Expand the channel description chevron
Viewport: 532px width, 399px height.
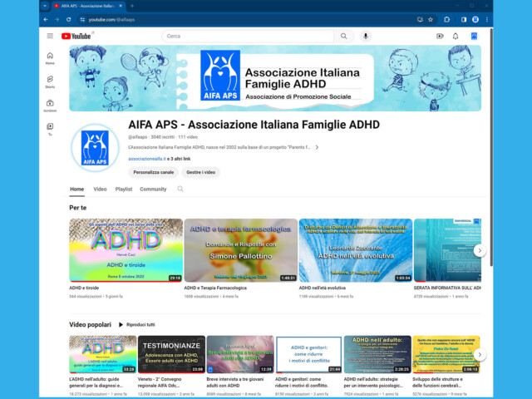pyautogui.click(x=317, y=147)
